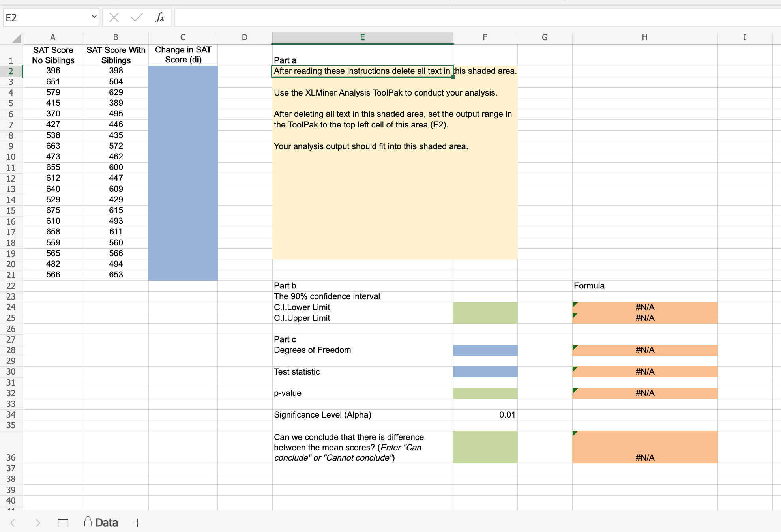Click the sheet list hamburger icon near the tabs
The image size is (781, 532).
[63, 523]
